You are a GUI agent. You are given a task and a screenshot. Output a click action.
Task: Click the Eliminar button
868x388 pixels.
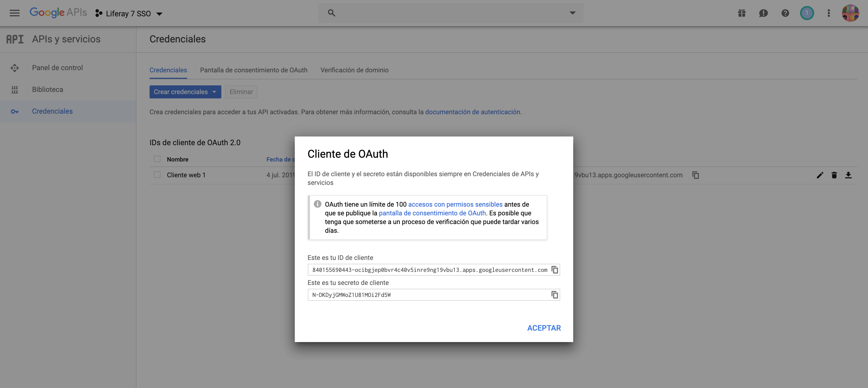[x=241, y=92]
